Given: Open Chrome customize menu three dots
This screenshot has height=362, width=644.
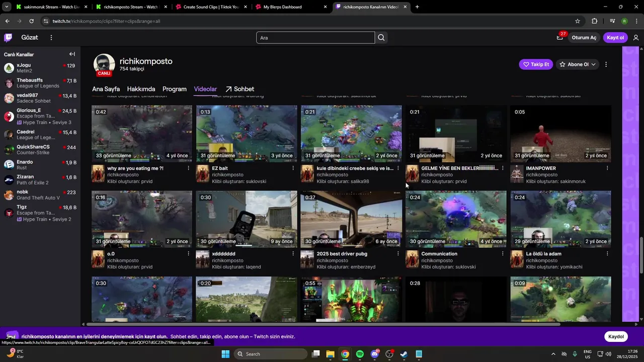Looking at the screenshot, I should tap(636, 21).
